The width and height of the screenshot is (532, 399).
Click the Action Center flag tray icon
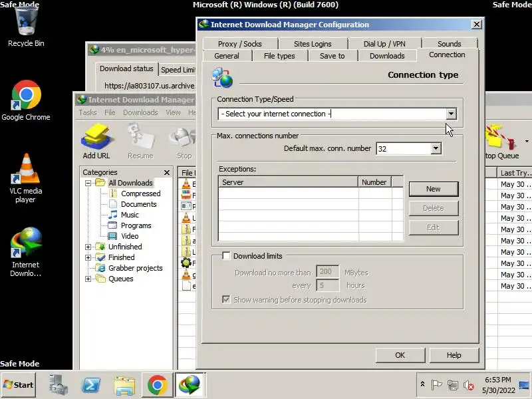tap(436, 385)
